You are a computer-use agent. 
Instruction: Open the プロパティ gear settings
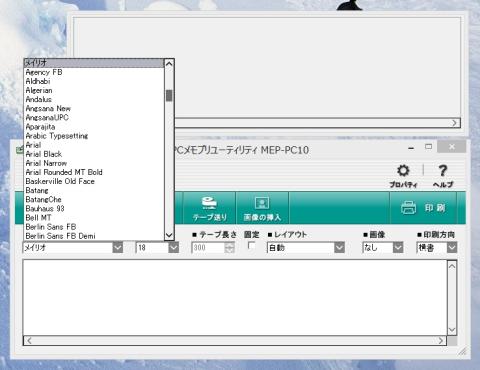pyautogui.click(x=403, y=176)
